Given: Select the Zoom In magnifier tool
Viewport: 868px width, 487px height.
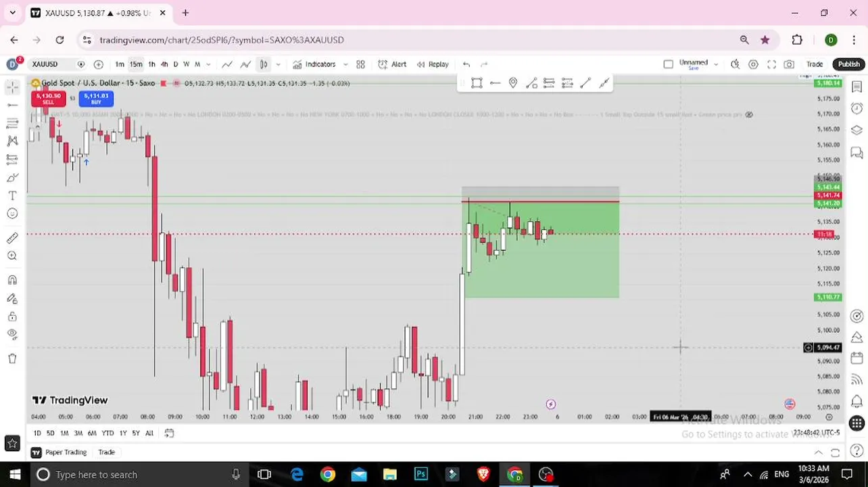Looking at the screenshot, I should (12, 256).
